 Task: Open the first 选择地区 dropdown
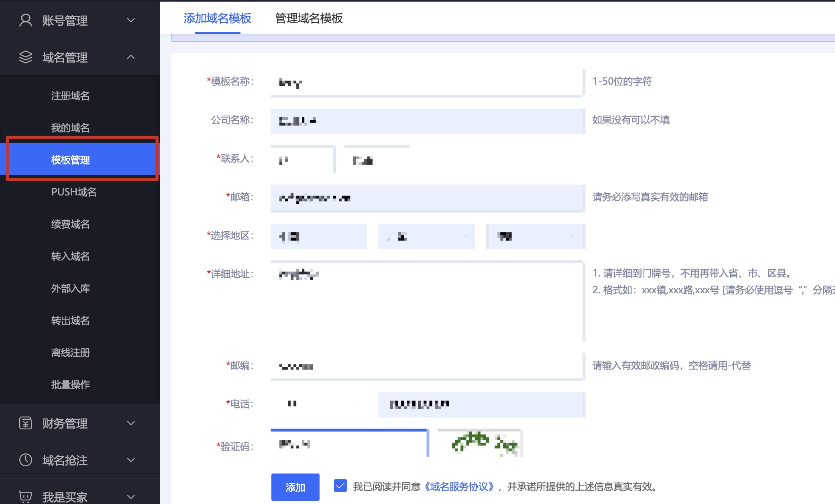319,237
